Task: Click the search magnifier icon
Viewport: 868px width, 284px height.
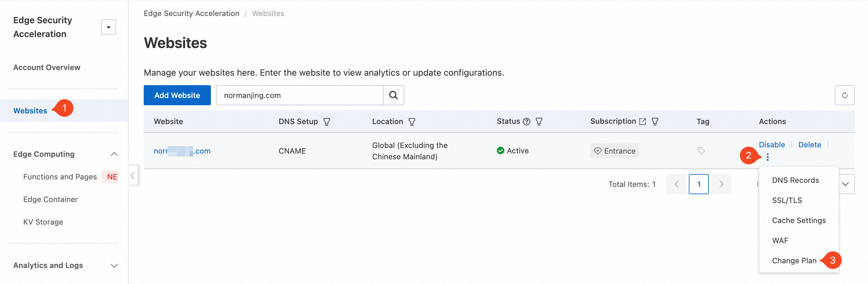Action: pos(393,95)
